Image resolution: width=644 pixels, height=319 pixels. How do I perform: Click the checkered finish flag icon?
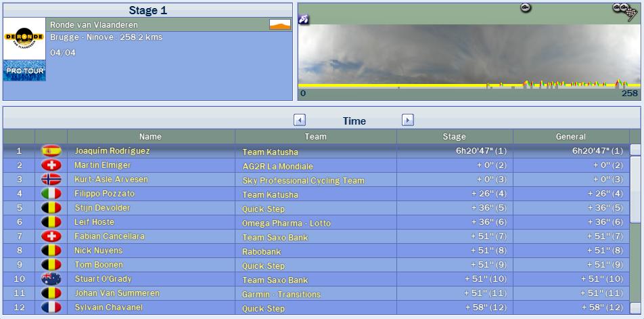pyautogui.click(x=624, y=9)
